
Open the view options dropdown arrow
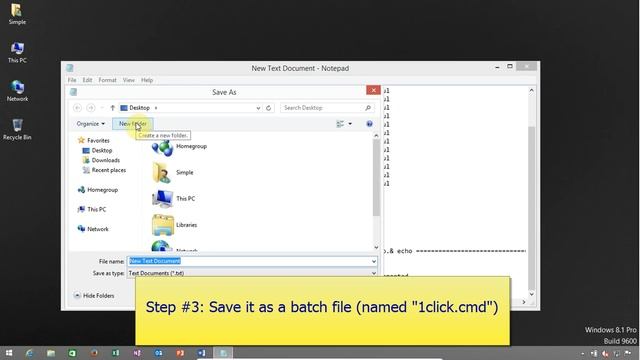(x=350, y=124)
